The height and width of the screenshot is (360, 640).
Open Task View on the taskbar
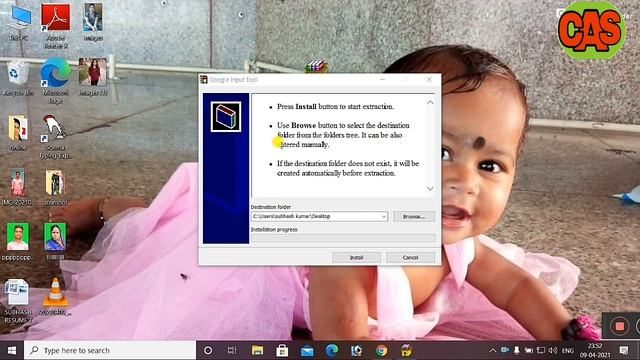[232, 350]
